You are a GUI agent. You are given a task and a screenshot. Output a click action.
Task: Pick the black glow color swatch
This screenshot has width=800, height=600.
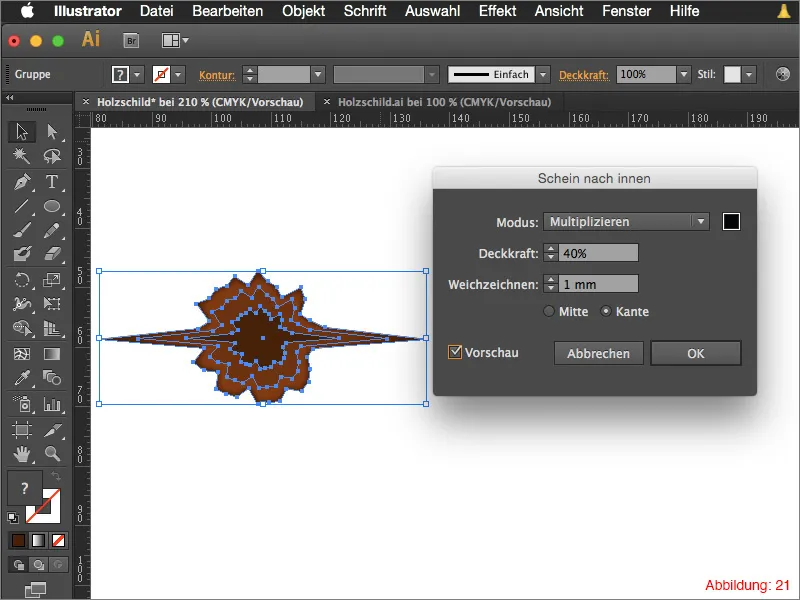pos(731,221)
